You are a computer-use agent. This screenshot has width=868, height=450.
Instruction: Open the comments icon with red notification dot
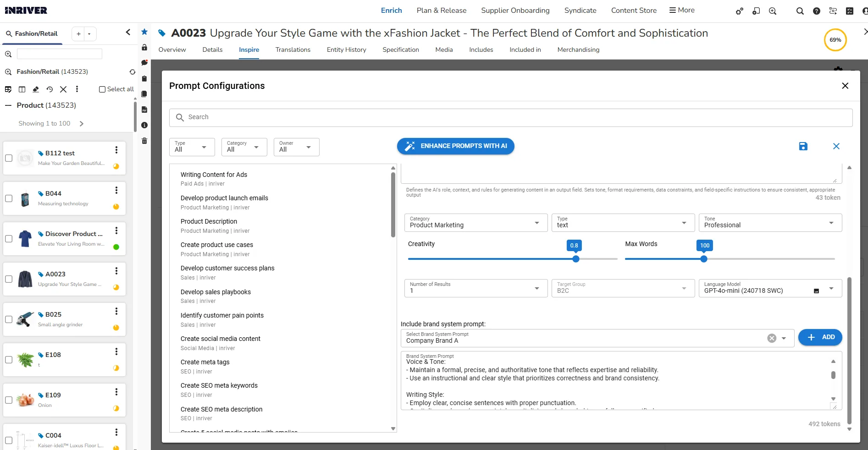(x=144, y=63)
